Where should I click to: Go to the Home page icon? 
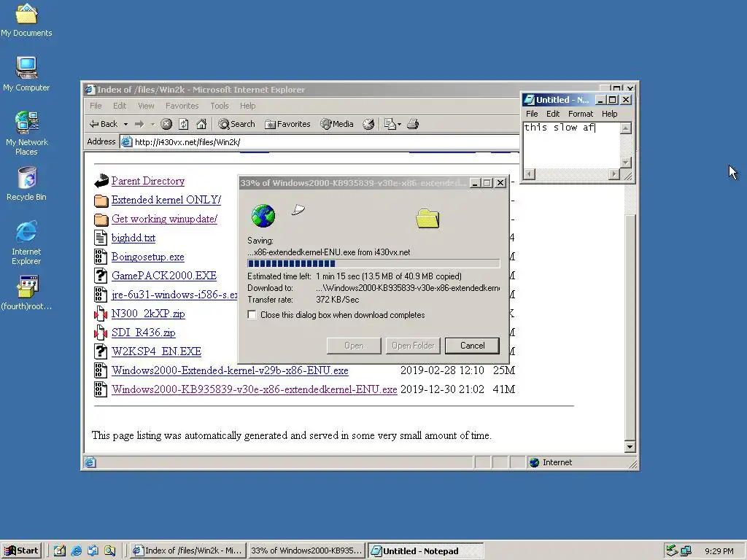point(201,124)
